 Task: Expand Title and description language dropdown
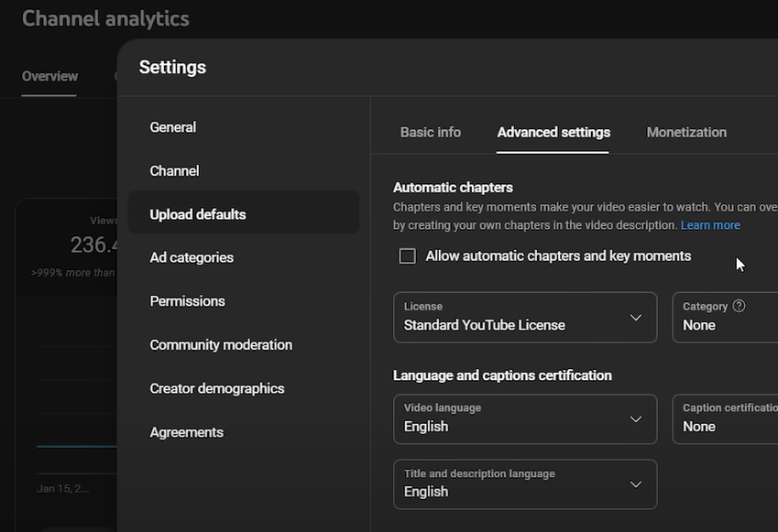(x=525, y=484)
